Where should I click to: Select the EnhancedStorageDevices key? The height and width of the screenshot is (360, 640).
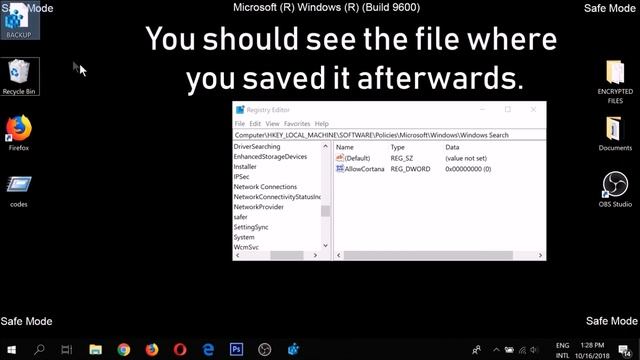[270, 157]
